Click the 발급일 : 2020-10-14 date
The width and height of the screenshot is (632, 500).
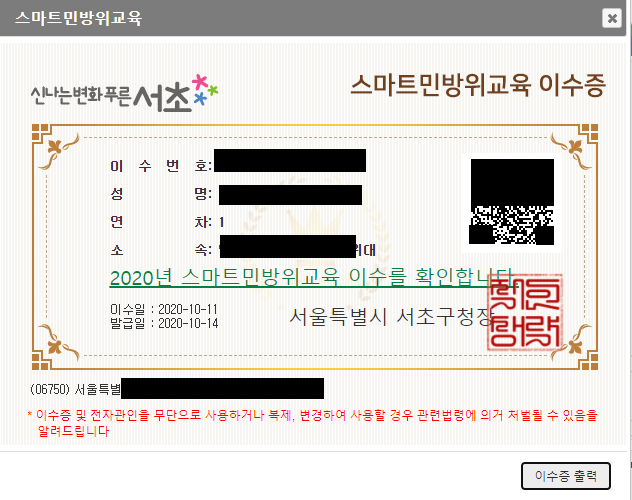(x=164, y=323)
